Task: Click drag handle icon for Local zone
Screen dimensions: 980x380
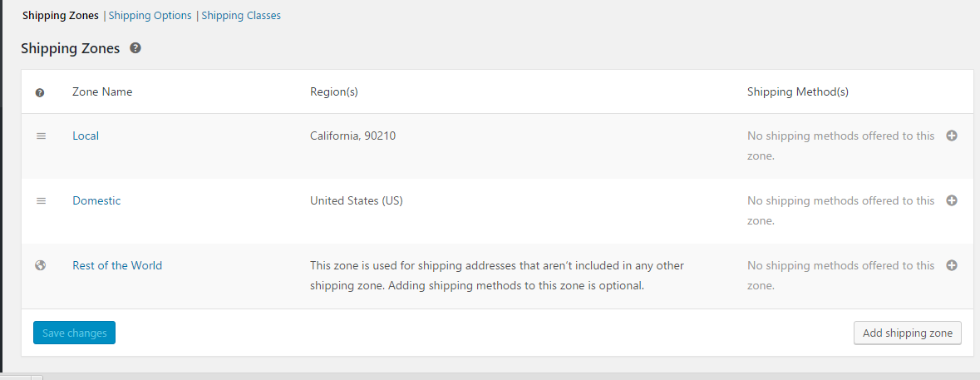Action: coord(42,136)
